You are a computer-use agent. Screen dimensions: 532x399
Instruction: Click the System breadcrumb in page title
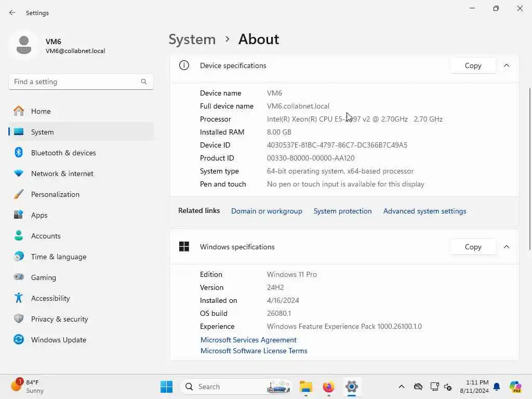pos(192,39)
